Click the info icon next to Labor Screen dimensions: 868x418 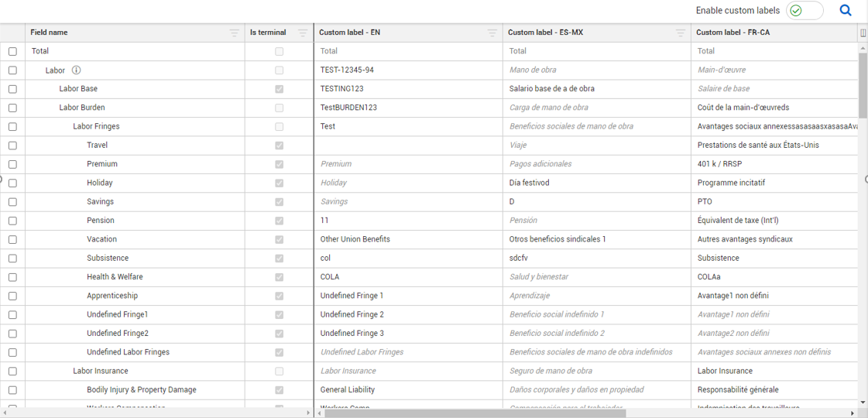77,70
